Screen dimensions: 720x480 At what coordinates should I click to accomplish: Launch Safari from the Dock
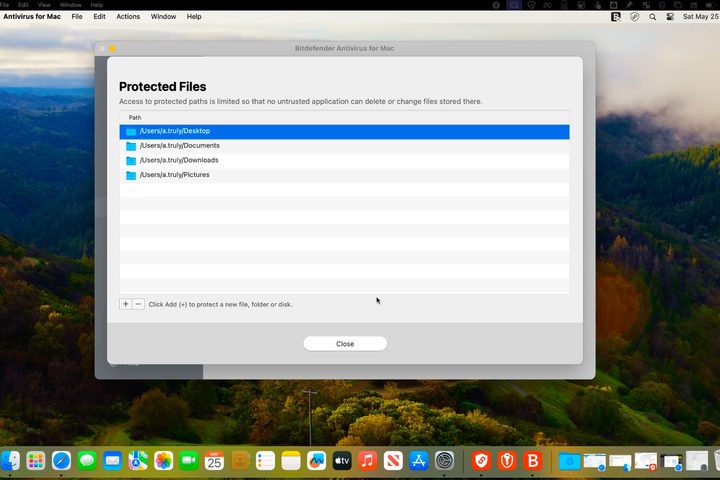pos(61,461)
